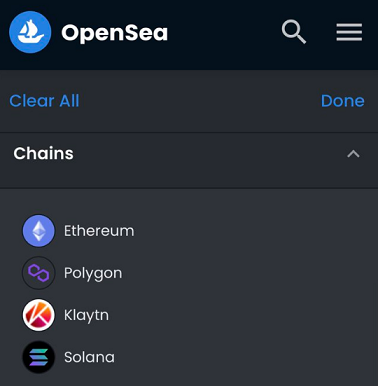Click the Solana striped chain icon
The width and height of the screenshot is (378, 386).
[x=39, y=357]
